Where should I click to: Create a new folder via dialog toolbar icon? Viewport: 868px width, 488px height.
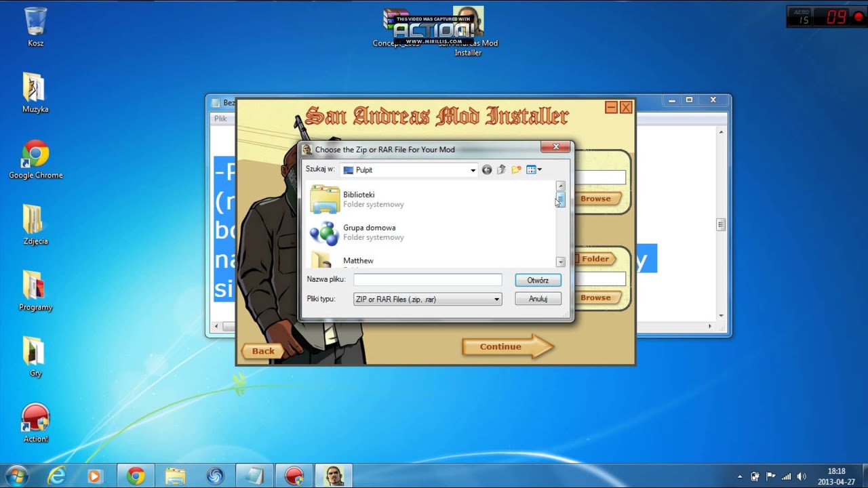tap(516, 170)
